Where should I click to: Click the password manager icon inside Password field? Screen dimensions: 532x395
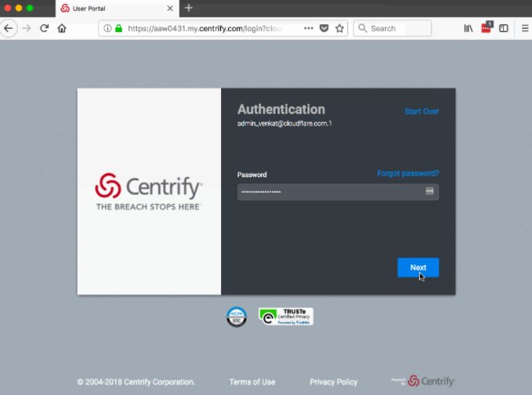[429, 191]
